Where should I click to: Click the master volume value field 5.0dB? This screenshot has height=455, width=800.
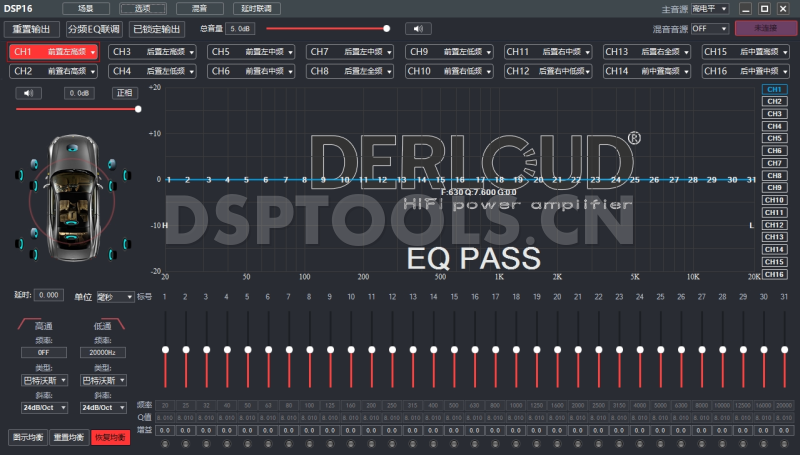point(240,29)
